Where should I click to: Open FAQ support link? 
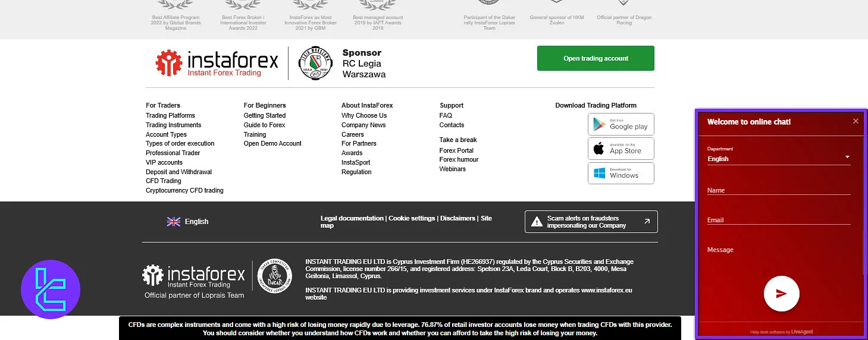(446, 116)
